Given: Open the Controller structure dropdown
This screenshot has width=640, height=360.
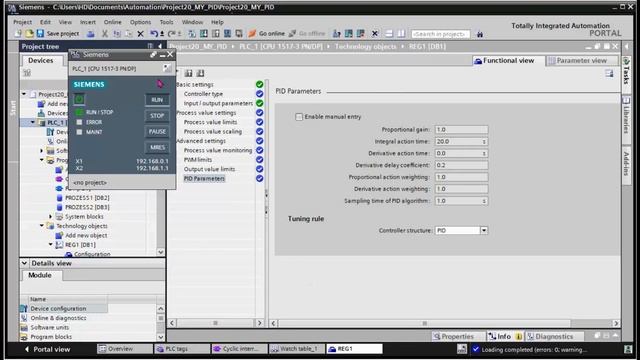Looking at the screenshot, I should [484, 230].
